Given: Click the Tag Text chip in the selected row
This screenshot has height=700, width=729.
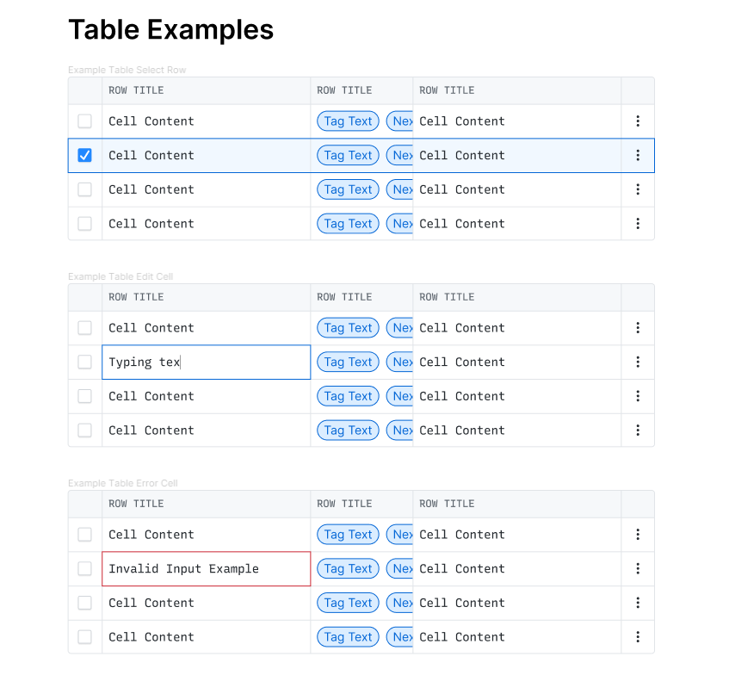Looking at the screenshot, I should tap(348, 155).
